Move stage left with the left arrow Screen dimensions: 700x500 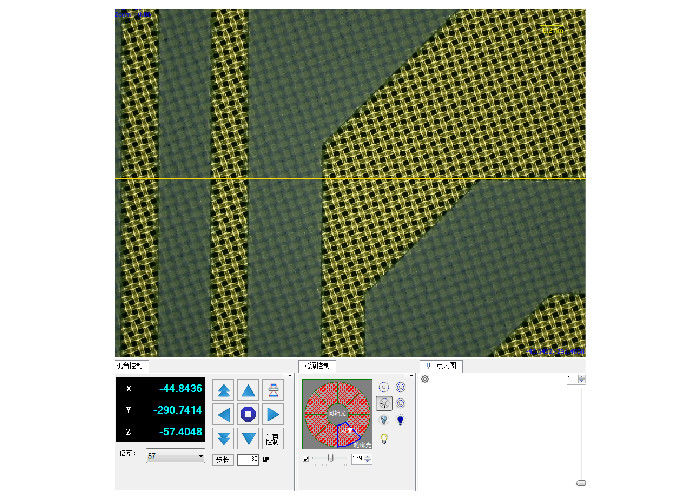224,414
